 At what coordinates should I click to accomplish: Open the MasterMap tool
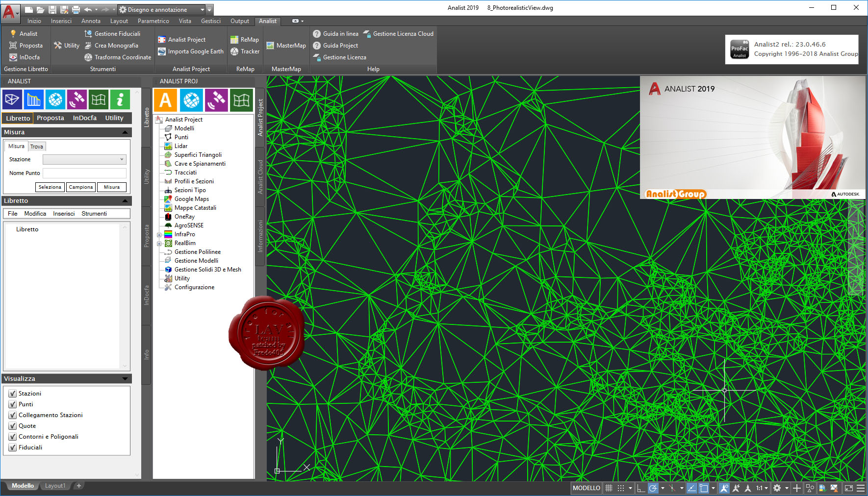point(286,46)
